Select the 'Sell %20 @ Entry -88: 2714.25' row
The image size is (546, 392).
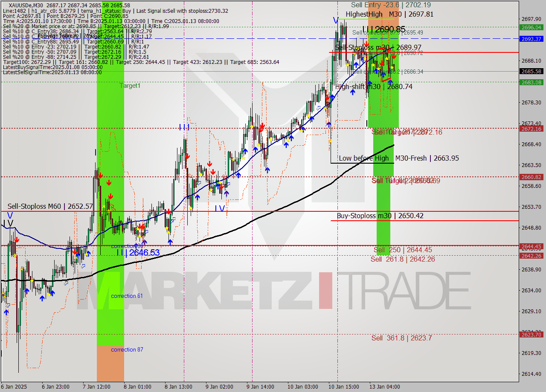point(76,57)
